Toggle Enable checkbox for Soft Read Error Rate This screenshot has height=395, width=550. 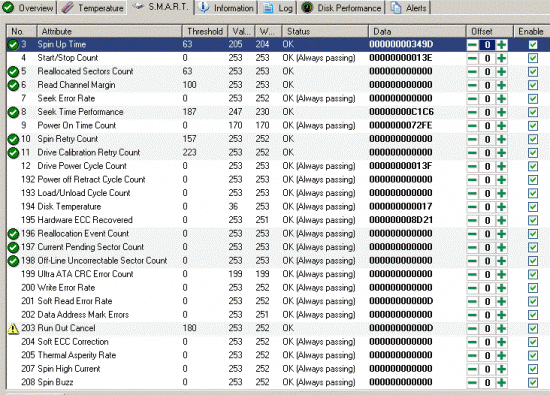coord(533,302)
